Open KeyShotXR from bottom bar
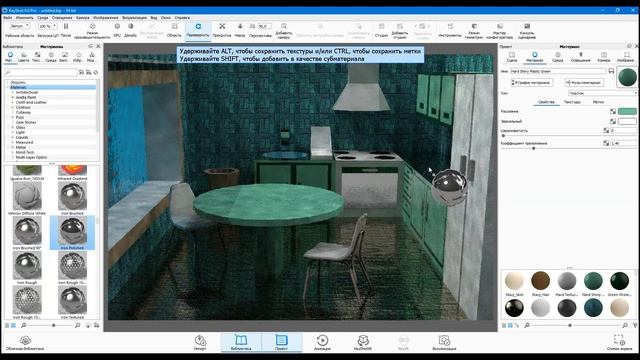This screenshot has height=360, width=640. pyautogui.click(x=362, y=342)
